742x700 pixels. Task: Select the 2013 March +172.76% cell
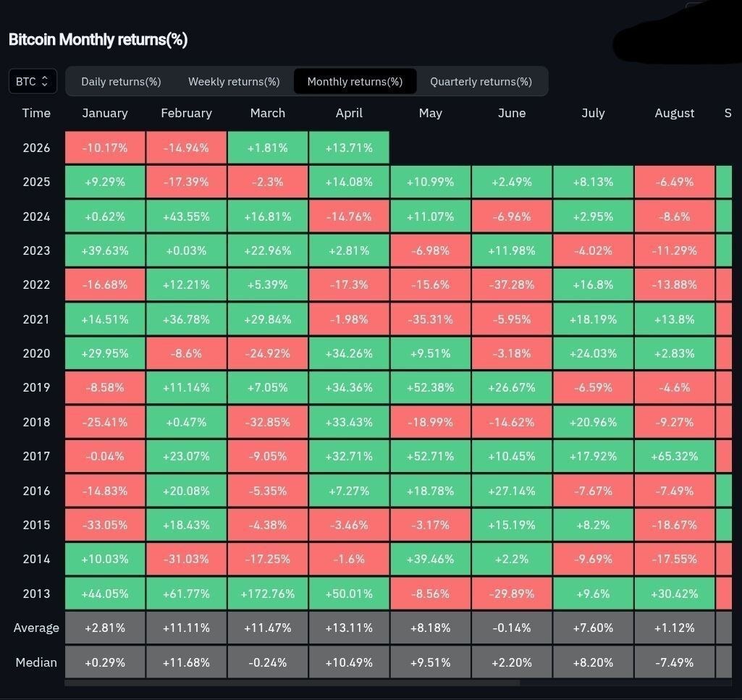coord(268,594)
